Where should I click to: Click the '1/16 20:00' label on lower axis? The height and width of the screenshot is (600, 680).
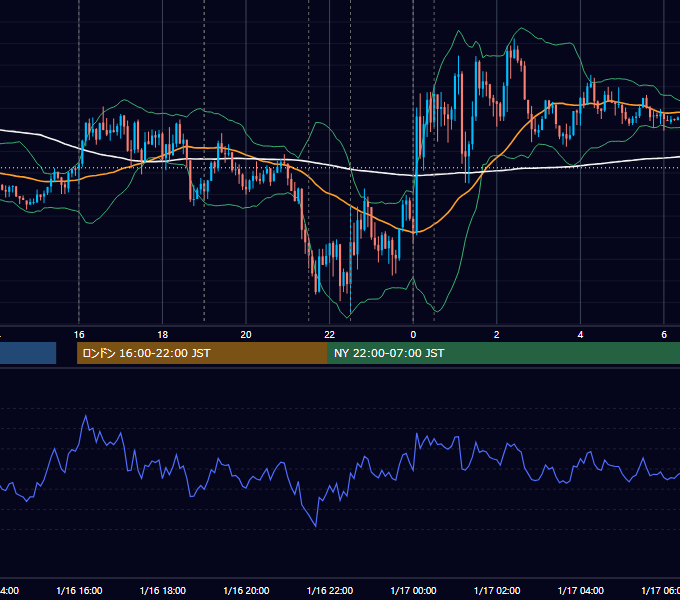(246, 591)
